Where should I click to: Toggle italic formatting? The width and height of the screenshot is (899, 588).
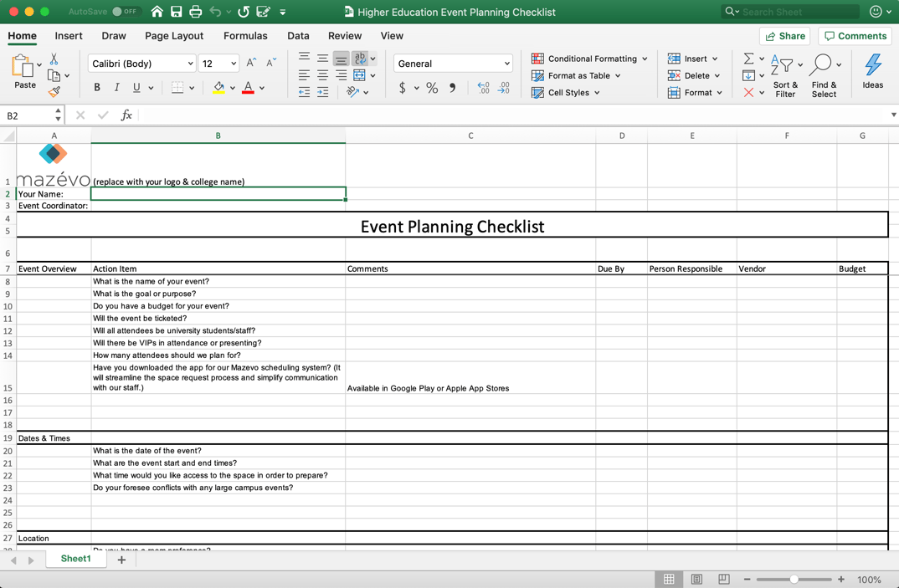tap(116, 87)
